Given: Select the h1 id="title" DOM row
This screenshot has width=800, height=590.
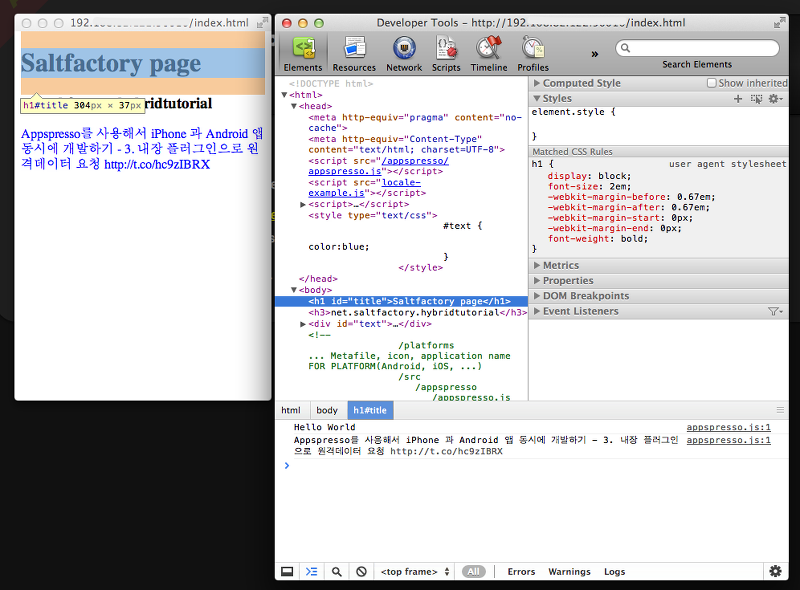Looking at the screenshot, I should click(x=402, y=301).
